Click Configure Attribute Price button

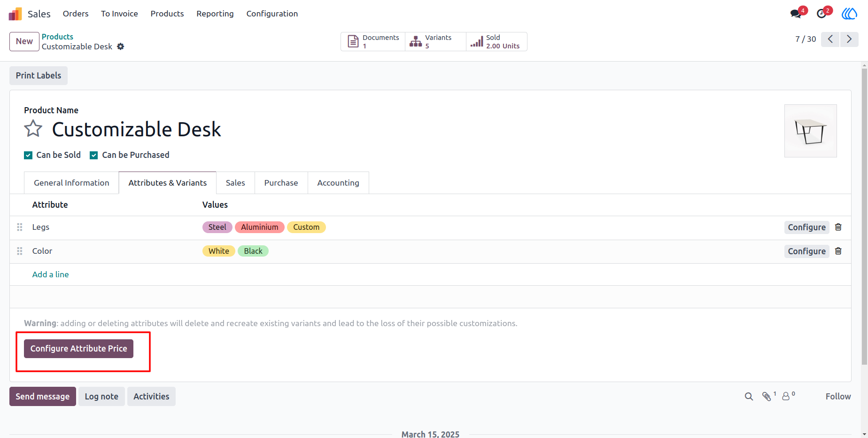pyautogui.click(x=79, y=349)
